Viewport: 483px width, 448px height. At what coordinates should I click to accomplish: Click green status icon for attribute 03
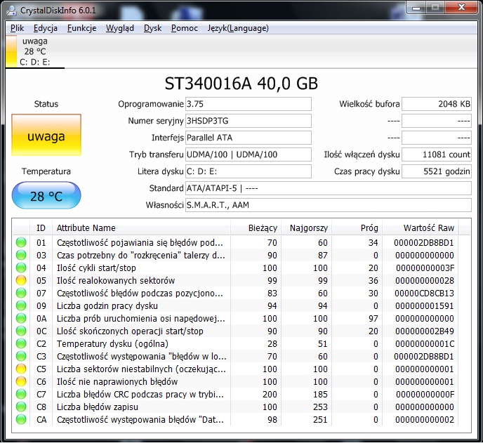click(21, 255)
